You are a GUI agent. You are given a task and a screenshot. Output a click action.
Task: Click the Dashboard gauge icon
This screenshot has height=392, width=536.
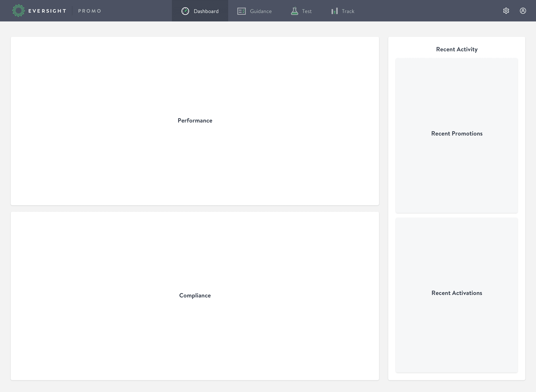click(185, 11)
